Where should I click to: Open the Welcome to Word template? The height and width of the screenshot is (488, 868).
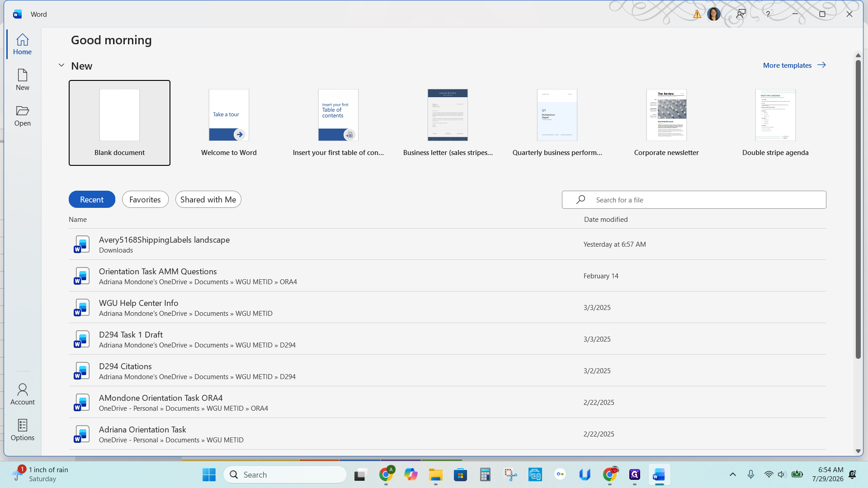[229, 123]
